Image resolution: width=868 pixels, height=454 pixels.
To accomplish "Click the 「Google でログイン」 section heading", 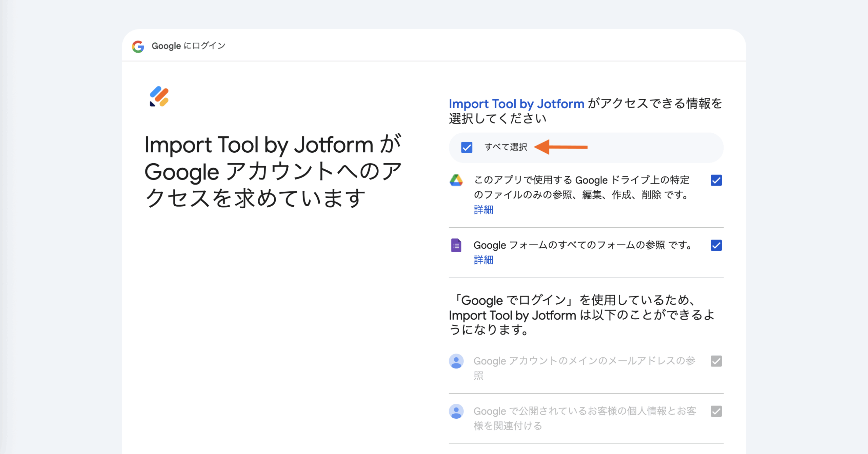I will 582,315.
